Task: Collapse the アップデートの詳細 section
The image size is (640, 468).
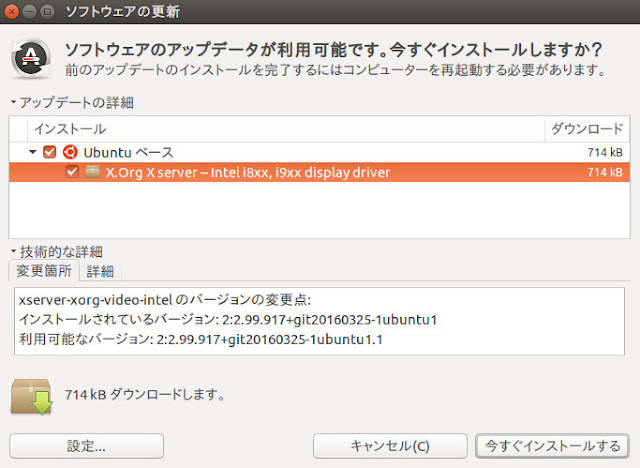Action: (13, 102)
